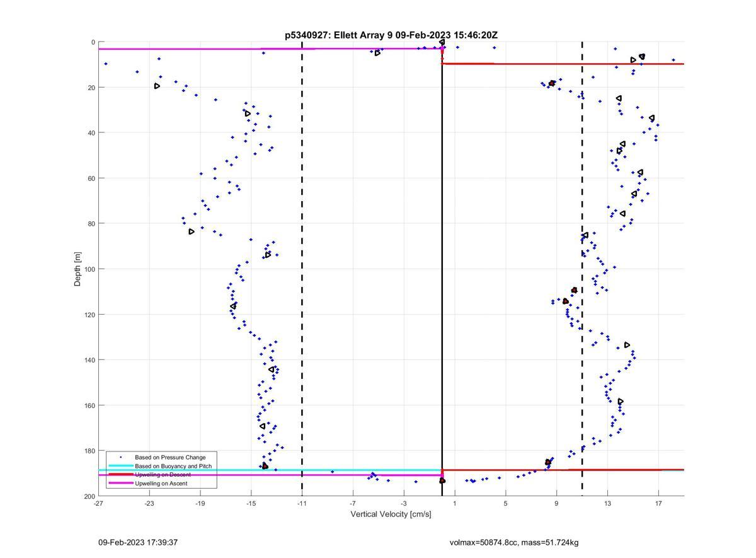Click the timestamp '09-Feb-2023 17:39:37'
756x558 pixels.
138,542
